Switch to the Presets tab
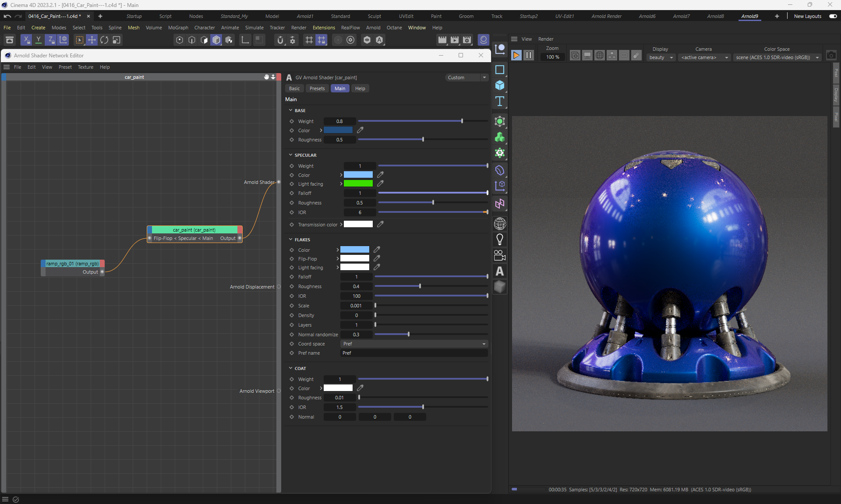Image resolution: width=841 pixels, height=504 pixels. click(x=317, y=88)
